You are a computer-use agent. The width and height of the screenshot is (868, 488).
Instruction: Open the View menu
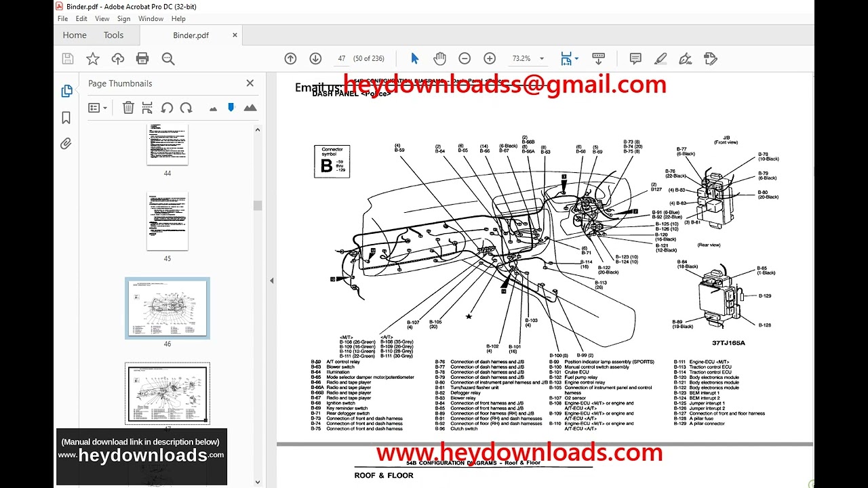tap(102, 19)
